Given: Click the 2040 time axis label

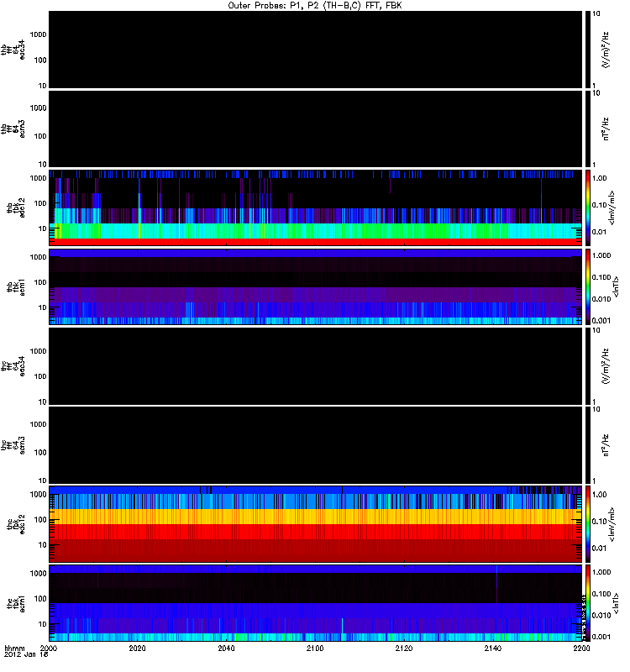Looking at the screenshot, I should click(x=227, y=648).
